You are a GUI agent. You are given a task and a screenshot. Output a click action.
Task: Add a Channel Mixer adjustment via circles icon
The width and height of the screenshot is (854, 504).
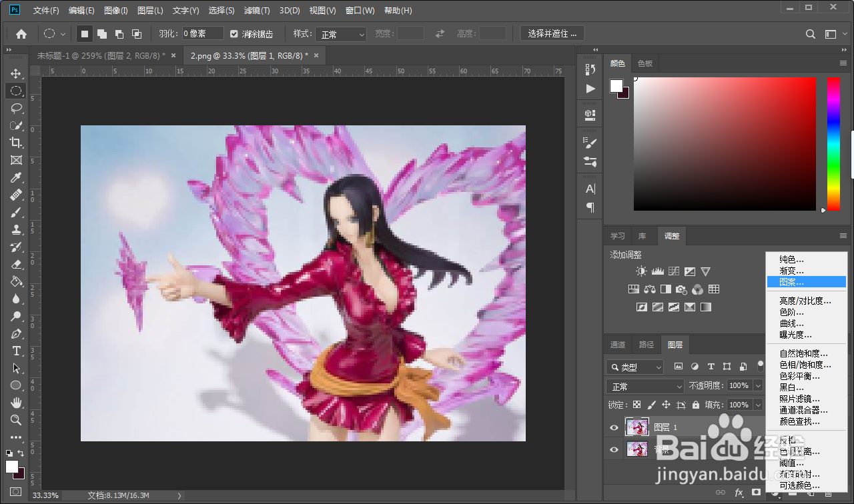[x=697, y=289]
